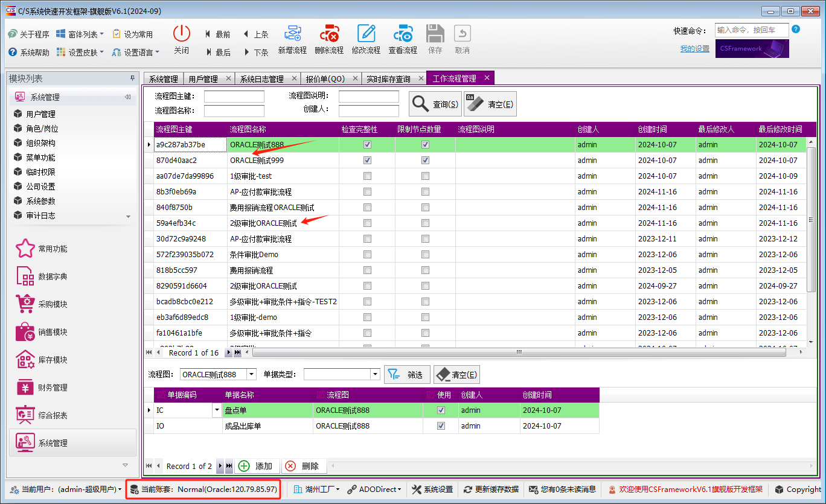Check 检查完整性 for 1级审批-test row

pyautogui.click(x=367, y=176)
